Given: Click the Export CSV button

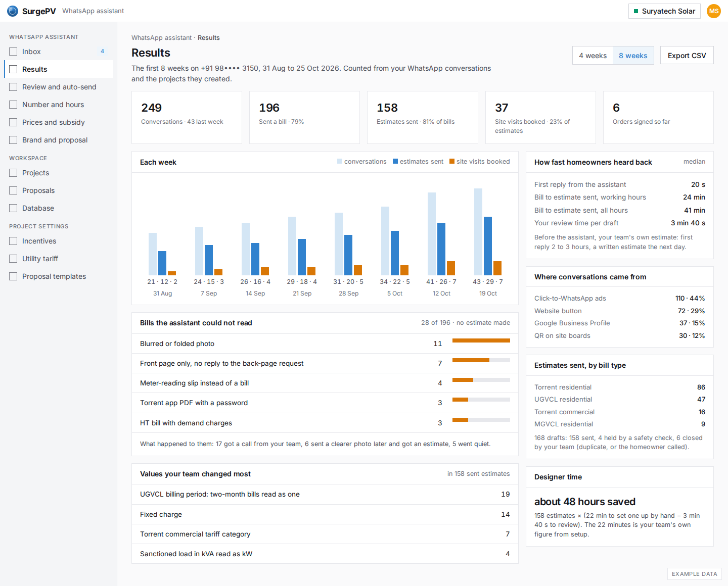Looking at the screenshot, I should (687, 56).
